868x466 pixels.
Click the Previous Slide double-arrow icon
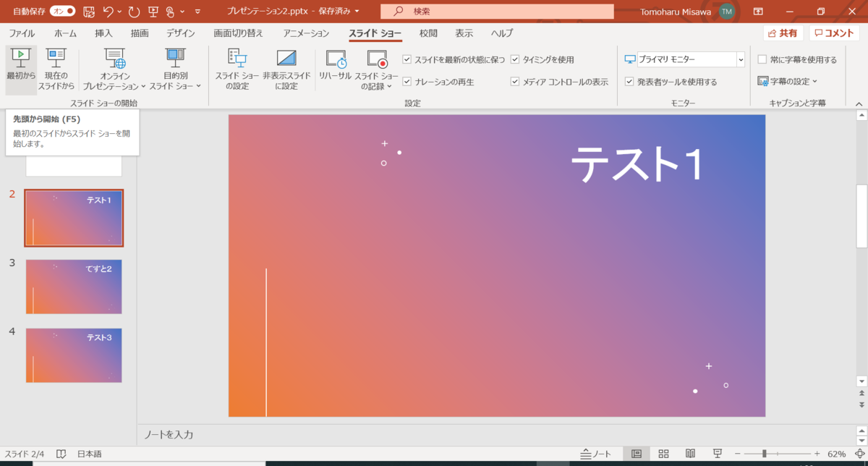861,394
